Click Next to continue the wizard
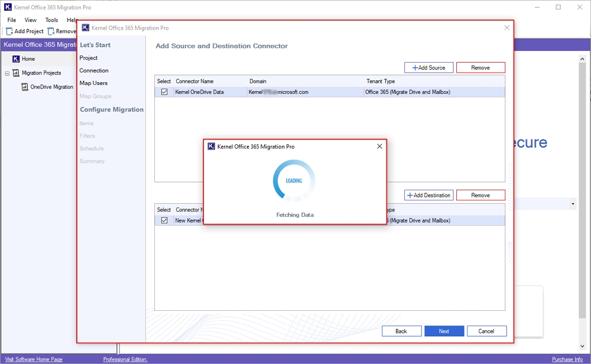 click(444, 331)
